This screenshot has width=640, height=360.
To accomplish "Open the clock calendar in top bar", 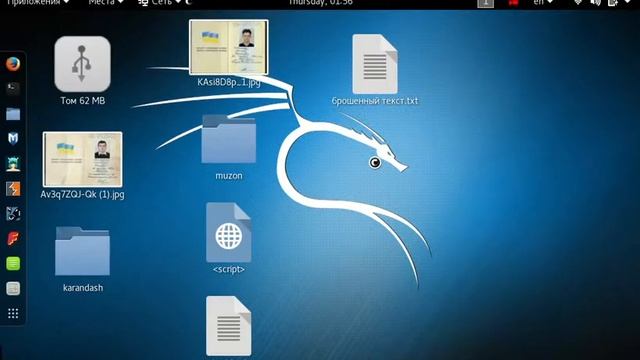I will point(321,2).
